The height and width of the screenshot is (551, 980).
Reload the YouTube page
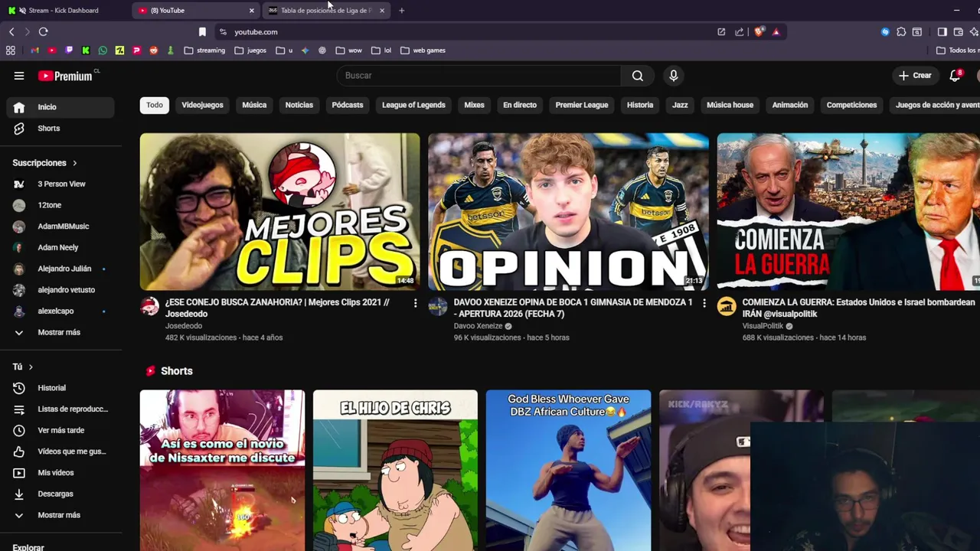tap(43, 32)
